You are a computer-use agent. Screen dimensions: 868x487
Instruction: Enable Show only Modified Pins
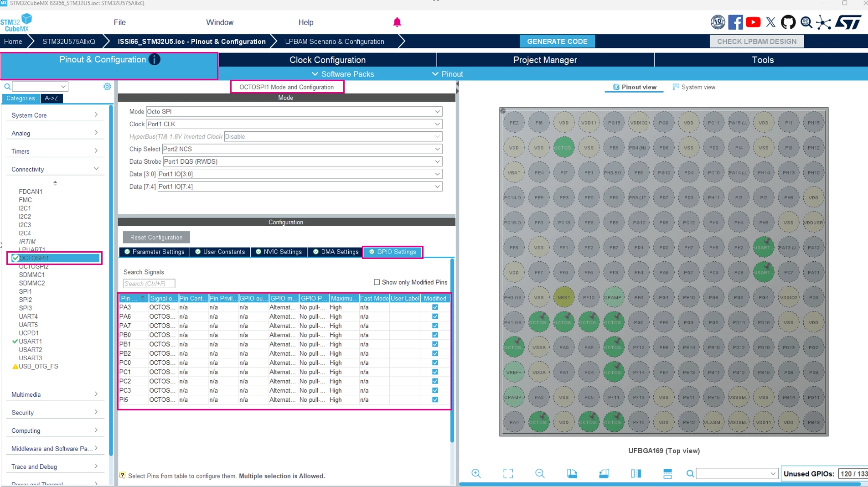coord(377,282)
